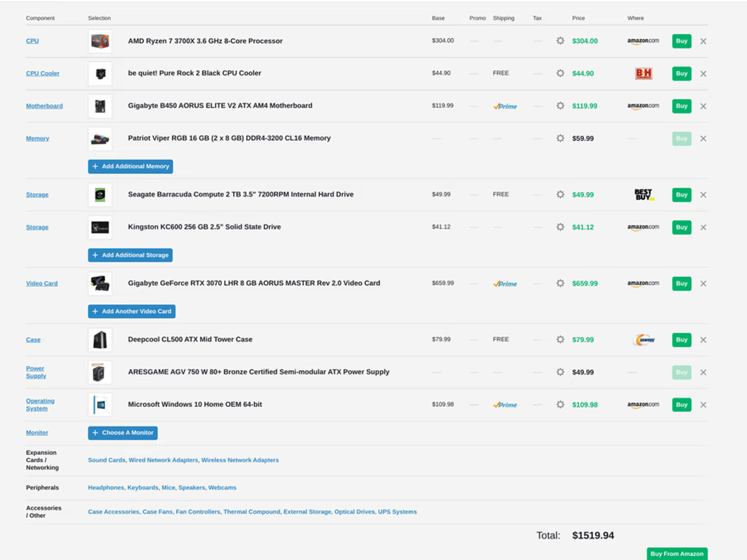Click the Newegg logo on case row
Screen dimensions: 747x560
click(644, 340)
